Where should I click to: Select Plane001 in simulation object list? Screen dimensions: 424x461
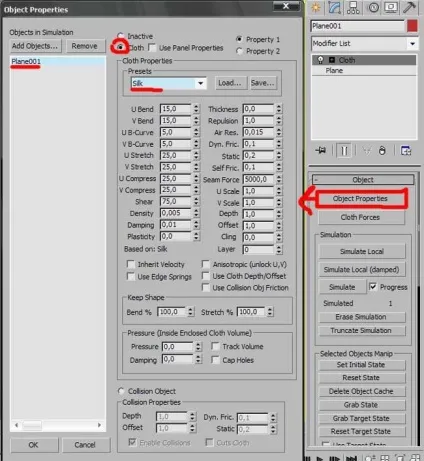pos(57,61)
